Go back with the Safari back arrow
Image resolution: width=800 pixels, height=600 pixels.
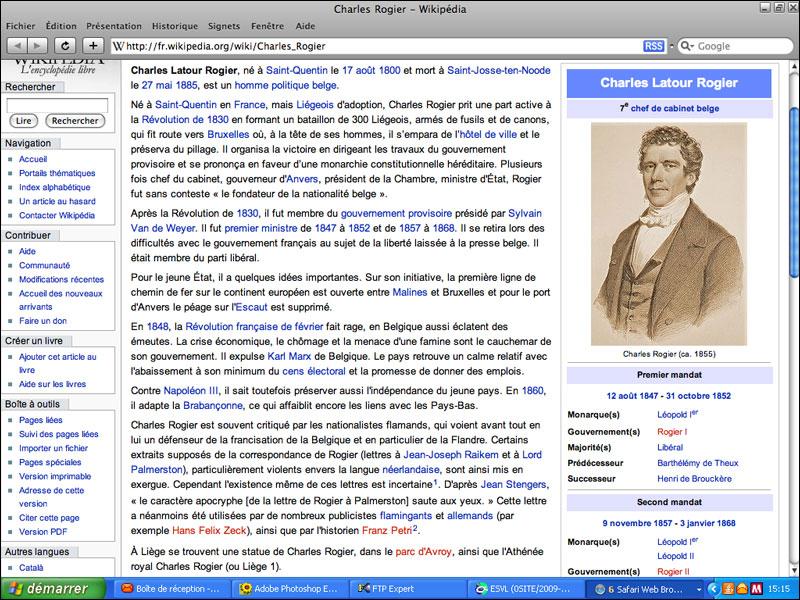(x=17, y=46)
